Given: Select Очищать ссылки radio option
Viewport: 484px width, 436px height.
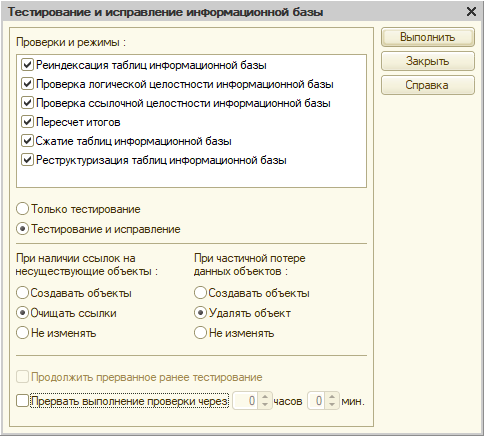Looking at the screenshot, I should click(22, 313).
